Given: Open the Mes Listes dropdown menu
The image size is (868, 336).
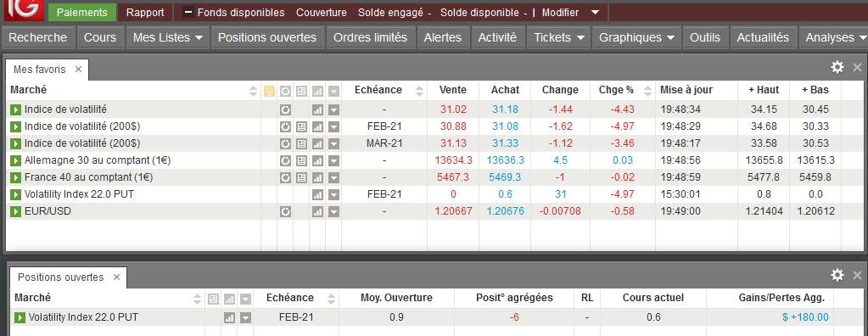Looking at the screenshot, I should click(168, 37).
